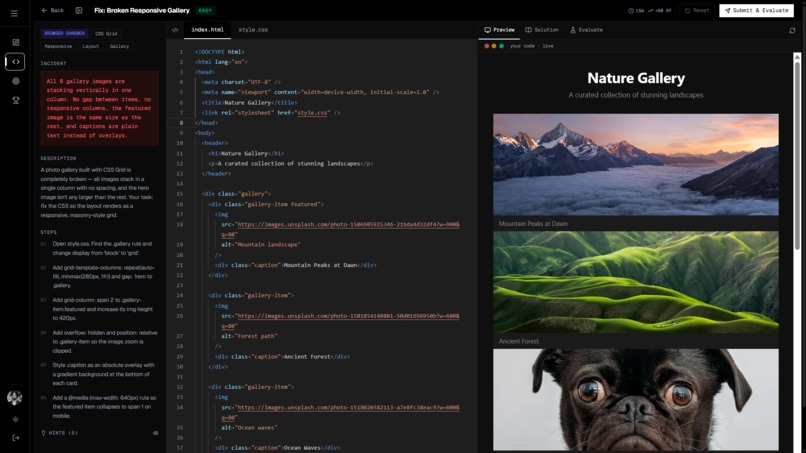Open the Evaluate tab
This screenshot has height=453, width=806.
(586, 30)
